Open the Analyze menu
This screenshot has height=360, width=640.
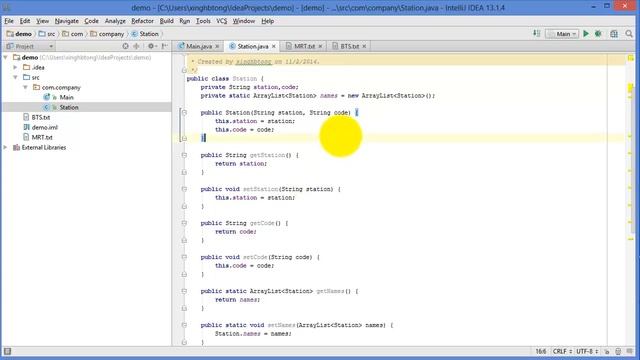point(115,21)
